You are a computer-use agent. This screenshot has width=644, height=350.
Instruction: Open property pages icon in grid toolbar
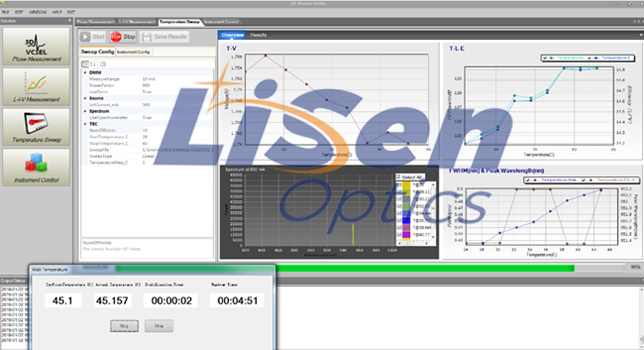[x=103, y=64]
